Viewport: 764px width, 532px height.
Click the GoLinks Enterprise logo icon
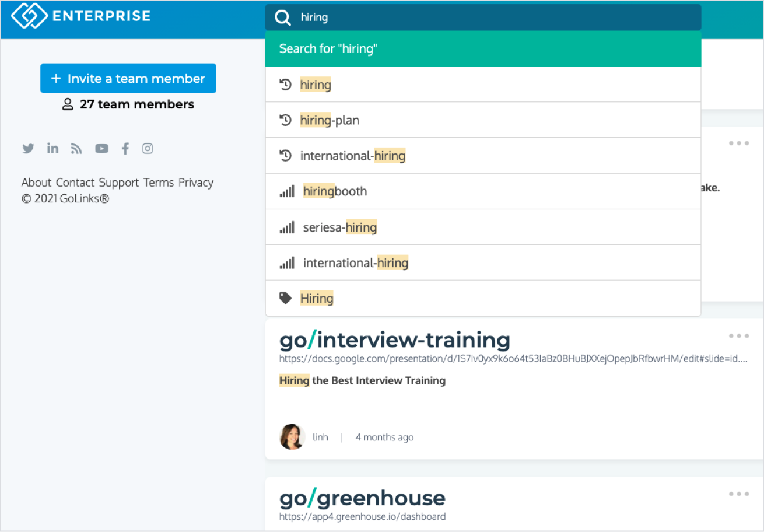[29, 16]
